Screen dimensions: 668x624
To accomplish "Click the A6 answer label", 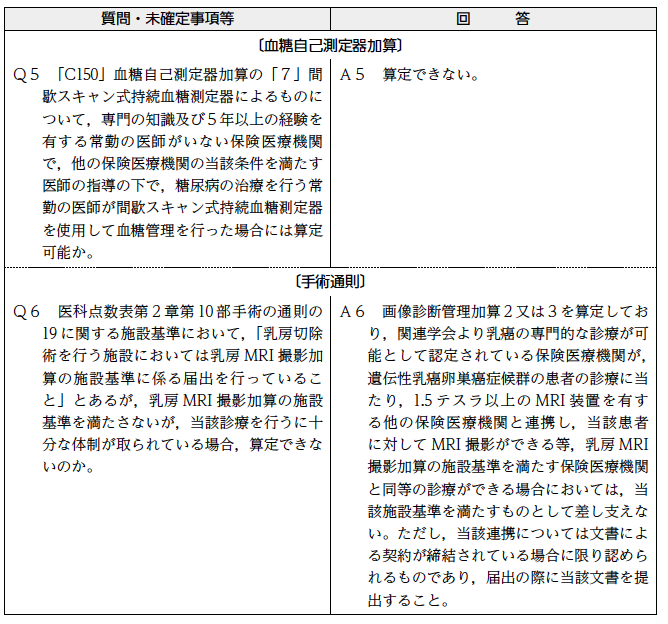I will (352, 312).
